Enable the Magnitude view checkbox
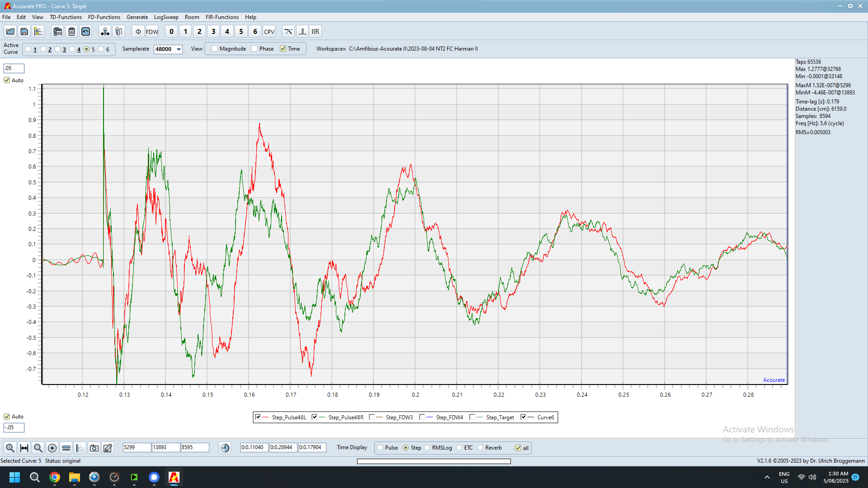Screen dimensions: 868x488 pos(215,49)
